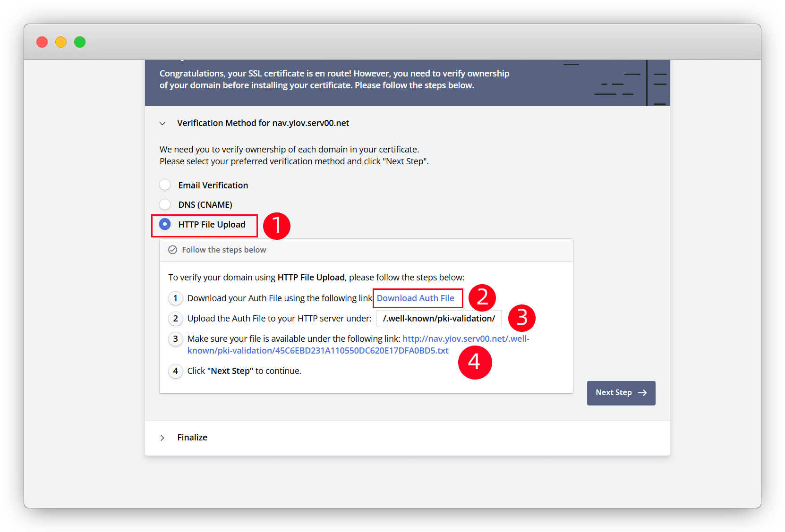Select the HTTP File Upload radio button
The image size is (785, 532).
pos(165,224)
